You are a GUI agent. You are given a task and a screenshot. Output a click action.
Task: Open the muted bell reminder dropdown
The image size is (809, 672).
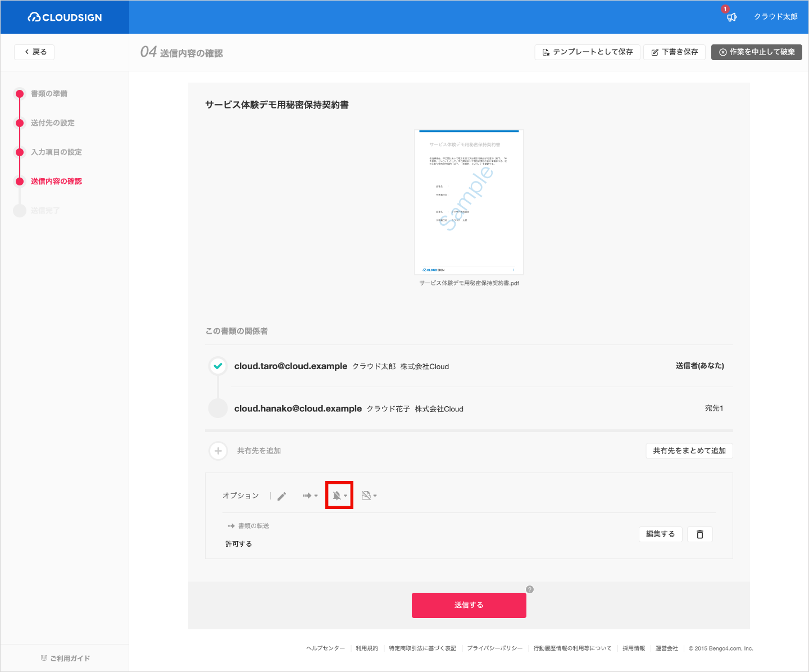339,496
